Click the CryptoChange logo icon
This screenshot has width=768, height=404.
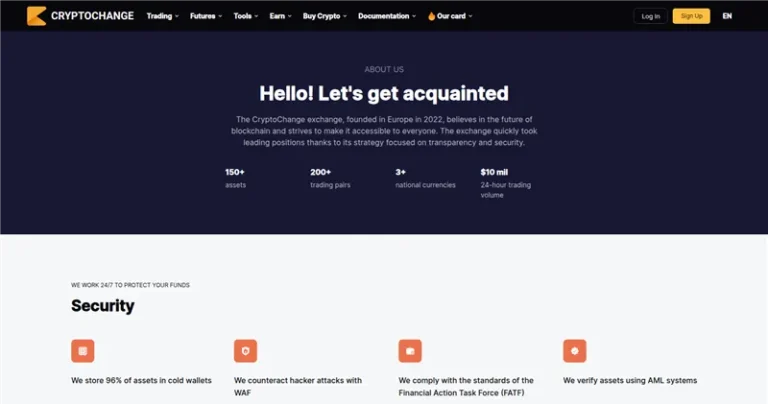[36, 16]
